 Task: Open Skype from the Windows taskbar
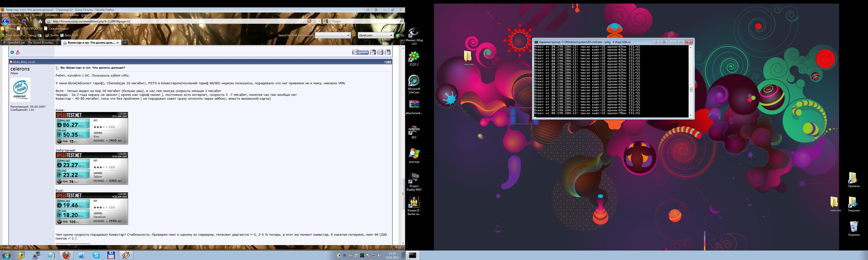[x=96, y=255]
